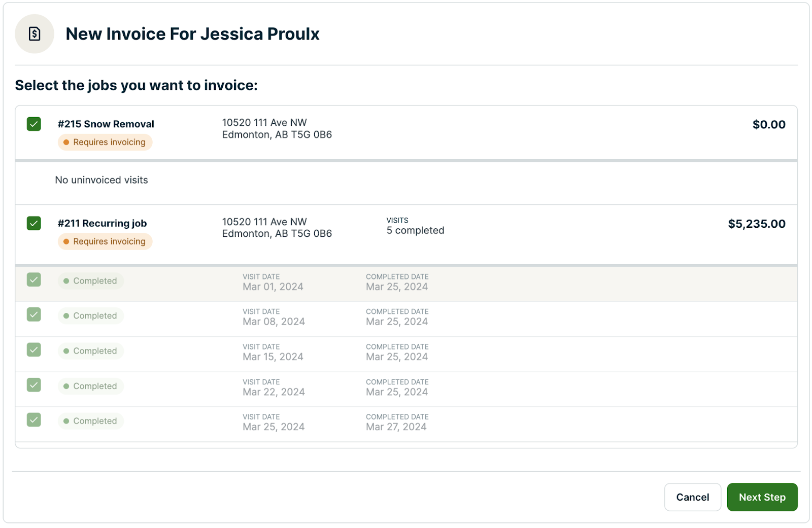The height and width of the screenshot is (528, 812).
Task: Click the $5,235.00 job total
Action: click(x=756, y=224)
